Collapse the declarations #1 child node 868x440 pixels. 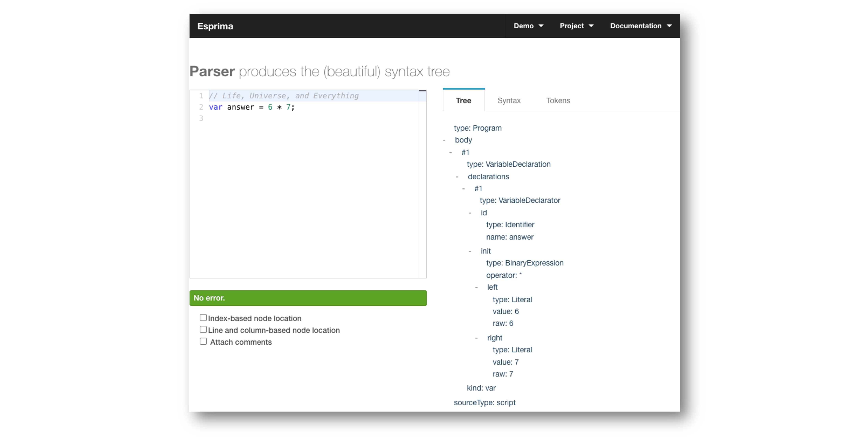point(464,189)
